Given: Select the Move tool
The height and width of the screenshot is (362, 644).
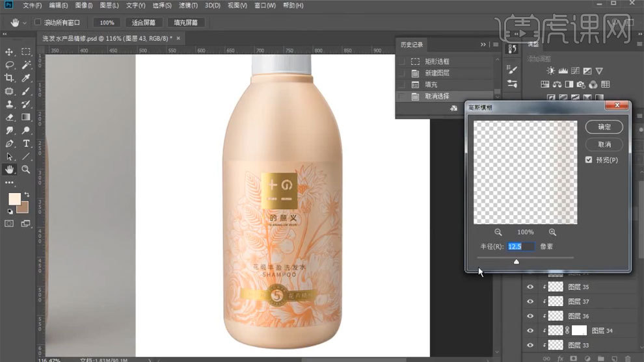Looking at the screenshot, I should tap(9, 52).
